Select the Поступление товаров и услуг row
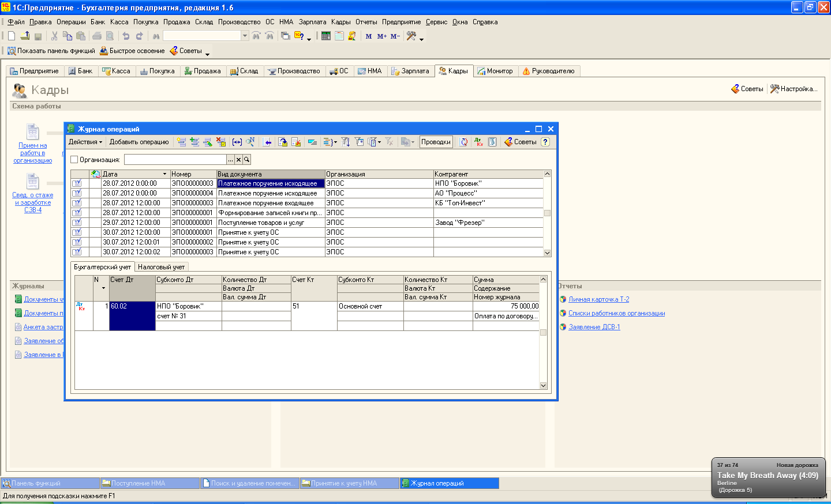 (x=307, y=223)
